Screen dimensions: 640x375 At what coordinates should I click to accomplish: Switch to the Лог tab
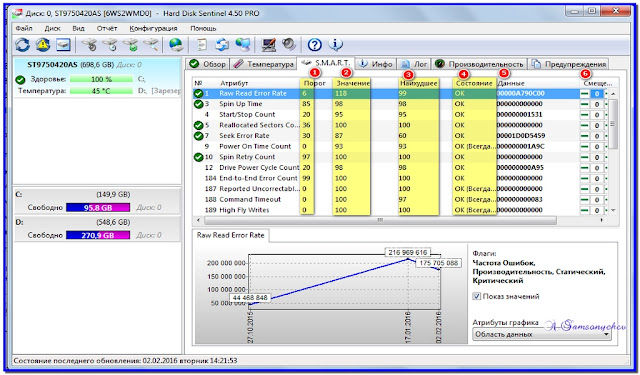click(414, 64)
